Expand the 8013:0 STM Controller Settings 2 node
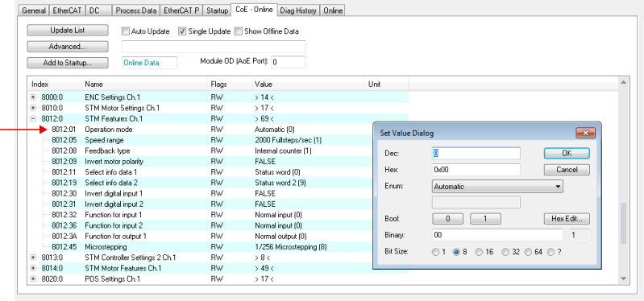Image resolution: width=644 pixels, height=301 pixels. coord(33,258)
